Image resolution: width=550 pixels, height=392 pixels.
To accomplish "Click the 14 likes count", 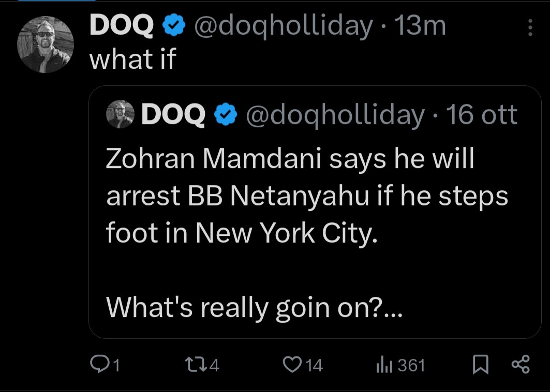I will tap(313, 366).
